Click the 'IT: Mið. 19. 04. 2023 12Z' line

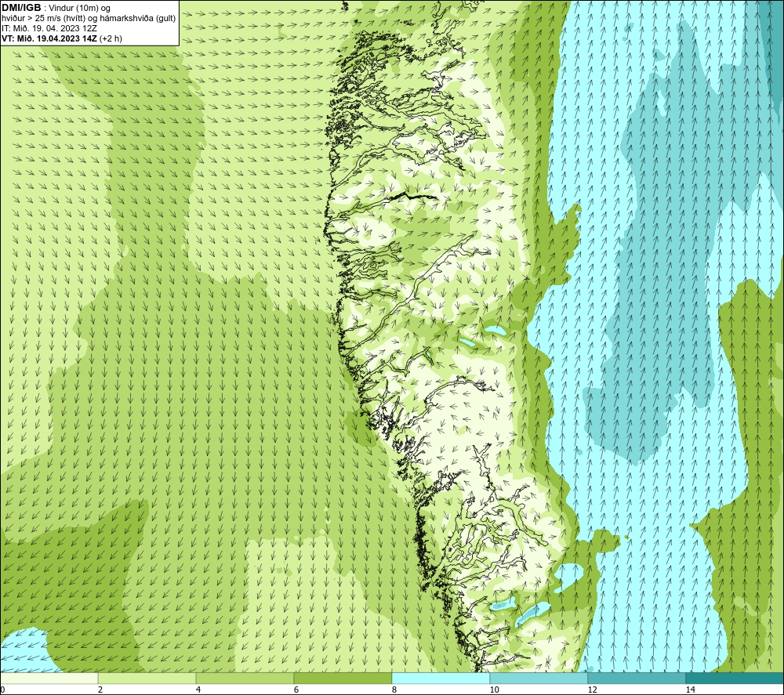(x=49, y=28)
